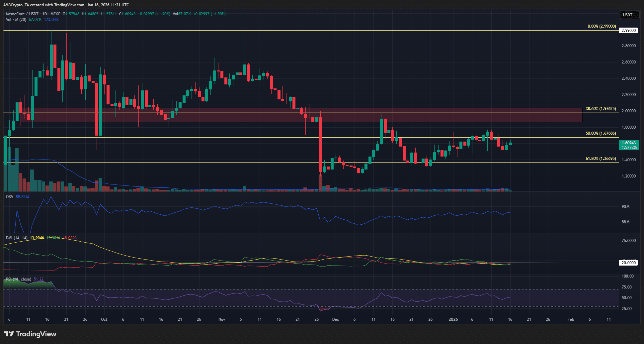Click the USDT currency button
Image resolution: width=644 pixels, height=344 pixels.
click(x=629, y=15)
